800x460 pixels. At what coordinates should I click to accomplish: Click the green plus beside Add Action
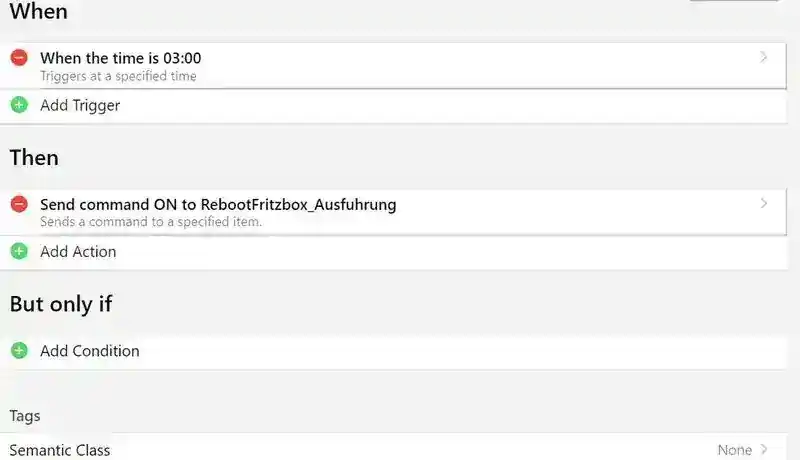point(19,251)
